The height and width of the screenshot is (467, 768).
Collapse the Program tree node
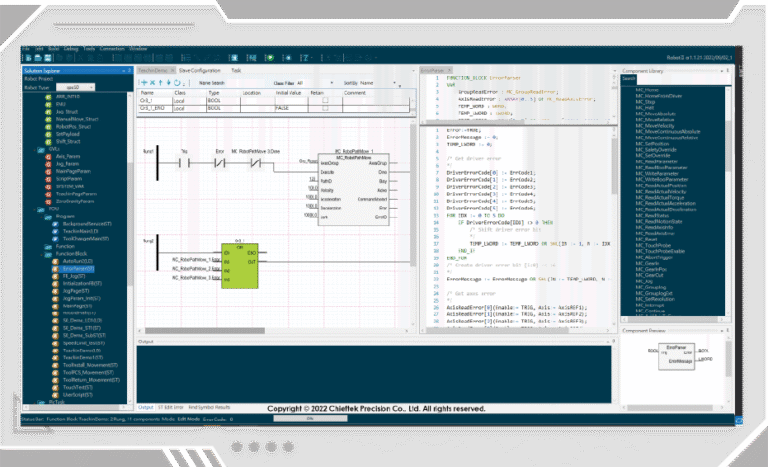pos(42,217)
